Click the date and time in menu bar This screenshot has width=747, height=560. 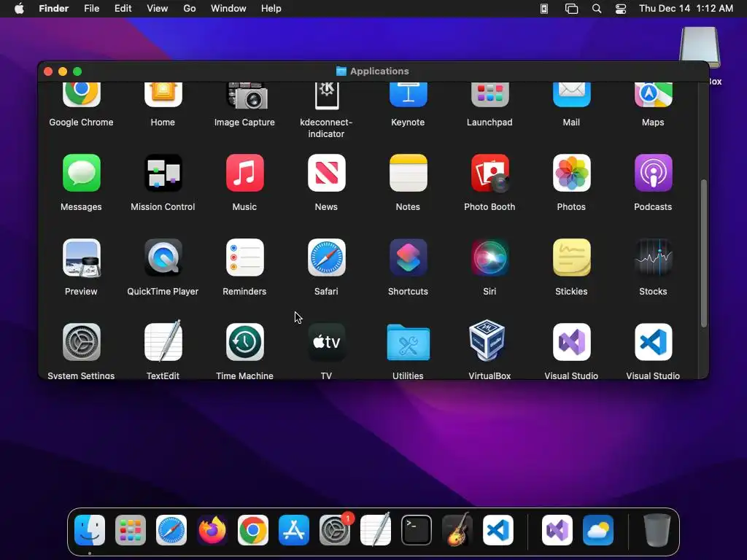tap(686, 9)
